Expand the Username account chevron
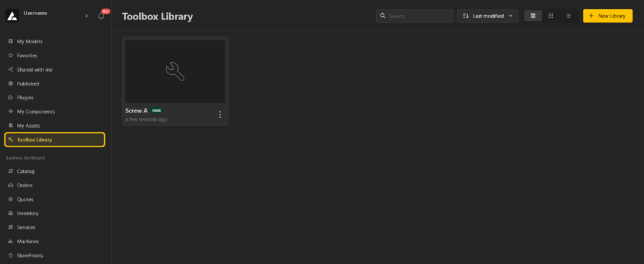This screenshot has height=264, width=644. tap(86, 16)
